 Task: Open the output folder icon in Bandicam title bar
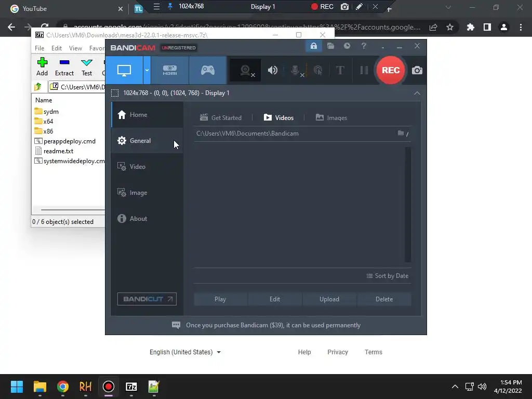[330, 46]
